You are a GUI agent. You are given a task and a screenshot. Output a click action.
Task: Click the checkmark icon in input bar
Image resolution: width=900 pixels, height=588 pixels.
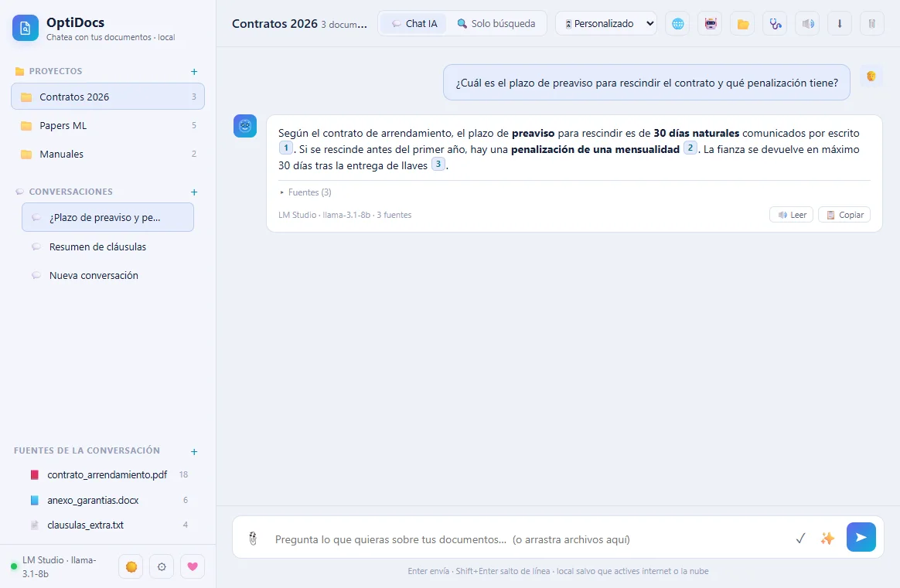[x=801, y=538]
